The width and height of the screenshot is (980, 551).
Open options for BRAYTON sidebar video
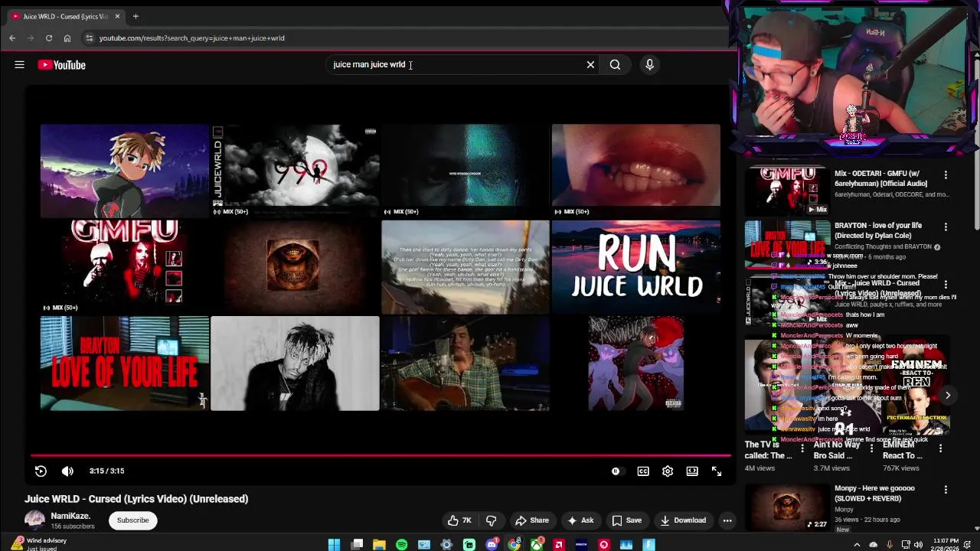(946, 227)
